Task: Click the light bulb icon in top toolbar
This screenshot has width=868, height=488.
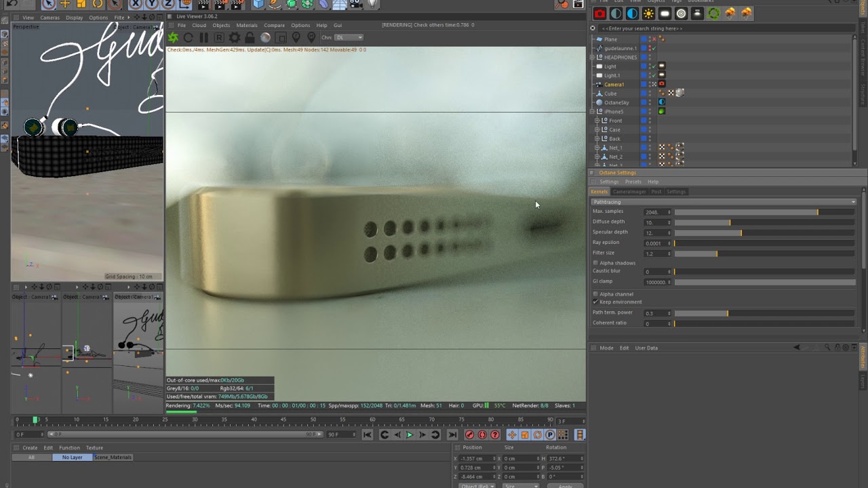Action: click(x=372, y=4)
